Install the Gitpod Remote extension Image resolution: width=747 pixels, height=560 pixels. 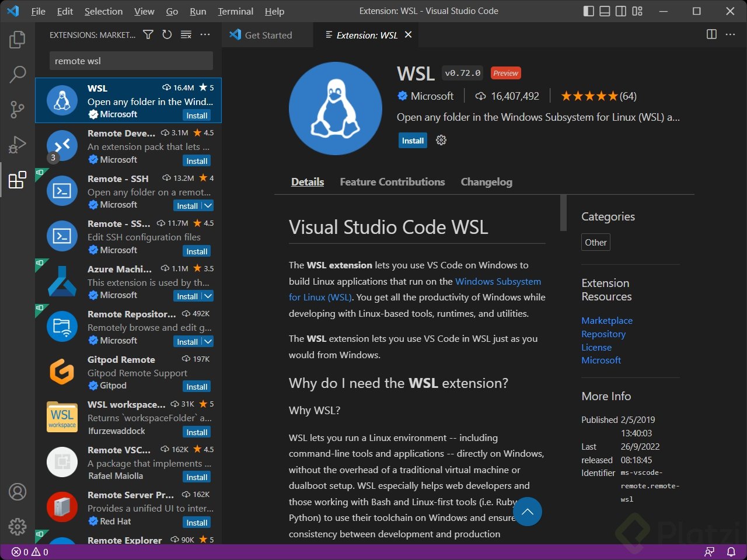(197, 387)
